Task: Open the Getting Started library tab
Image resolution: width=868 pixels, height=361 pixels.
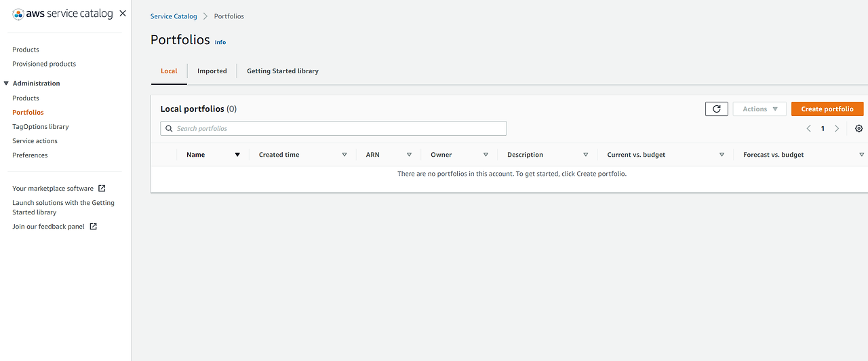Action: click(x=283, y=71)
